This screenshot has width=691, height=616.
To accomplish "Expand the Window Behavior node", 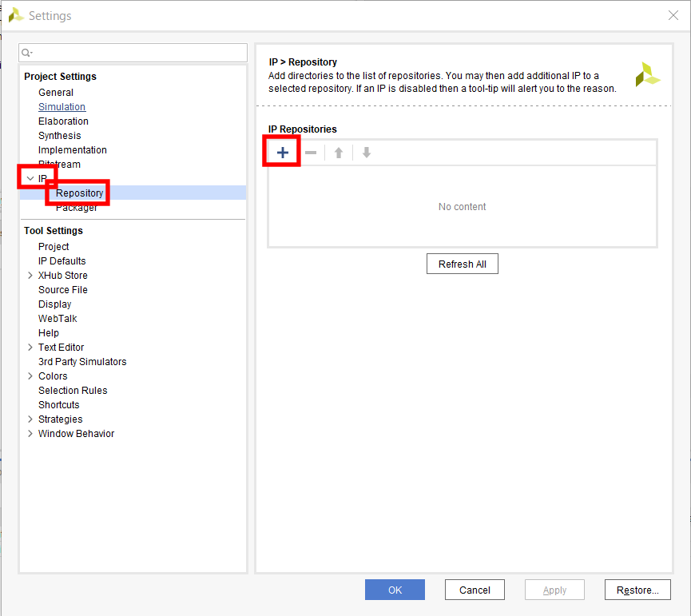I will click(x=30, y=434).
